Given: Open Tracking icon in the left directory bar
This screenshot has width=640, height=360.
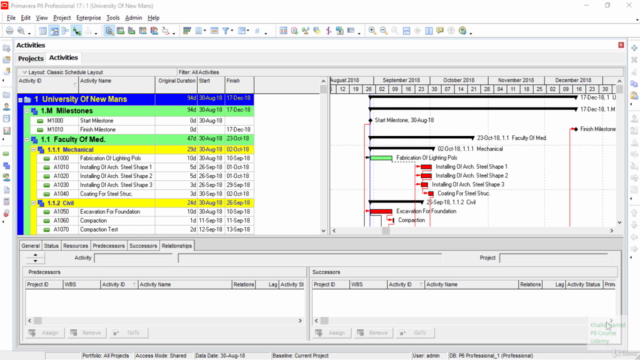Looking at the screenshot, I should click(7, 131).
